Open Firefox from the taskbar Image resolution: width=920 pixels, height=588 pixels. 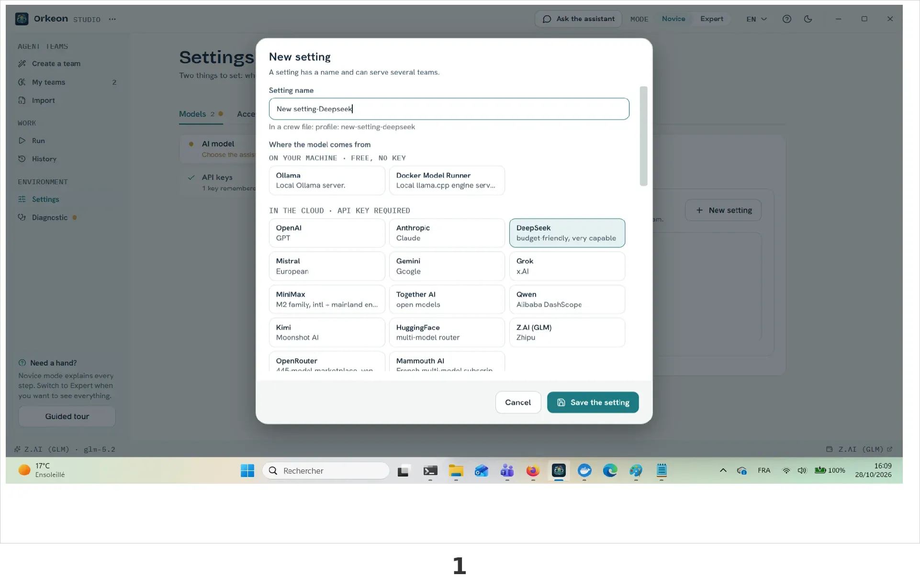click(533, 471)
